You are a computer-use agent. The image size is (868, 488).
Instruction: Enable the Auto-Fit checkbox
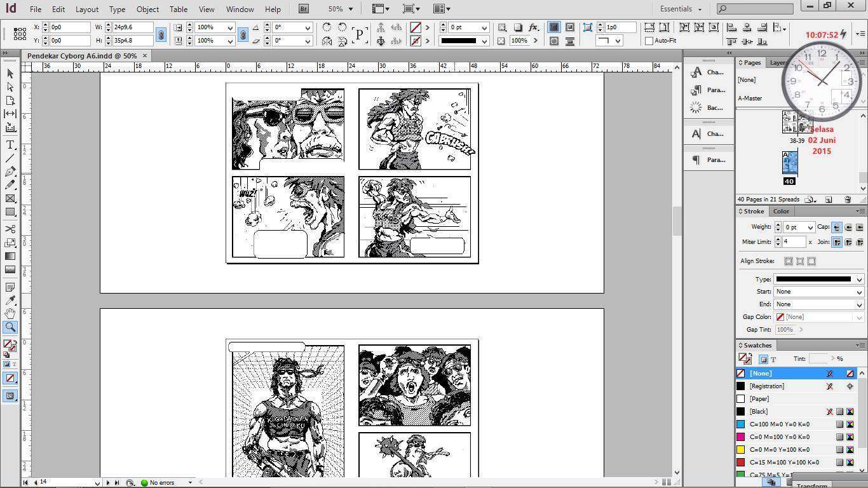(649, 41)
